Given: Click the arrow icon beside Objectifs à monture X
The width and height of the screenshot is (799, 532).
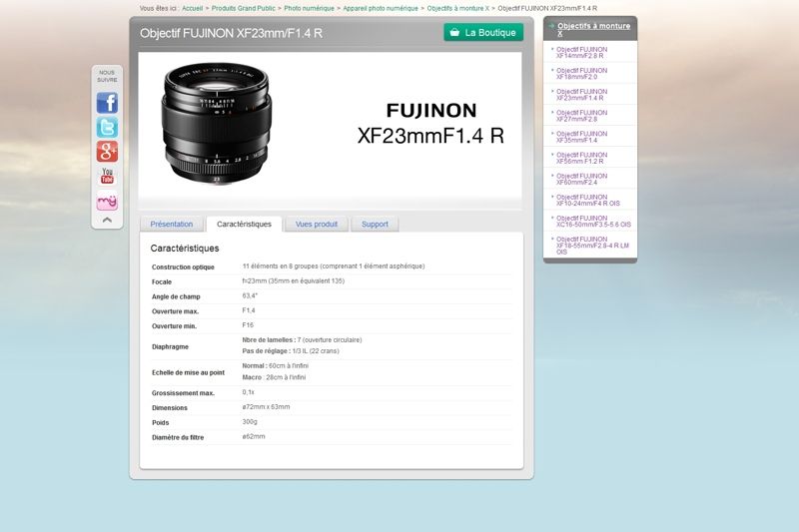Looking at the screenshot, I should [551, 26].
